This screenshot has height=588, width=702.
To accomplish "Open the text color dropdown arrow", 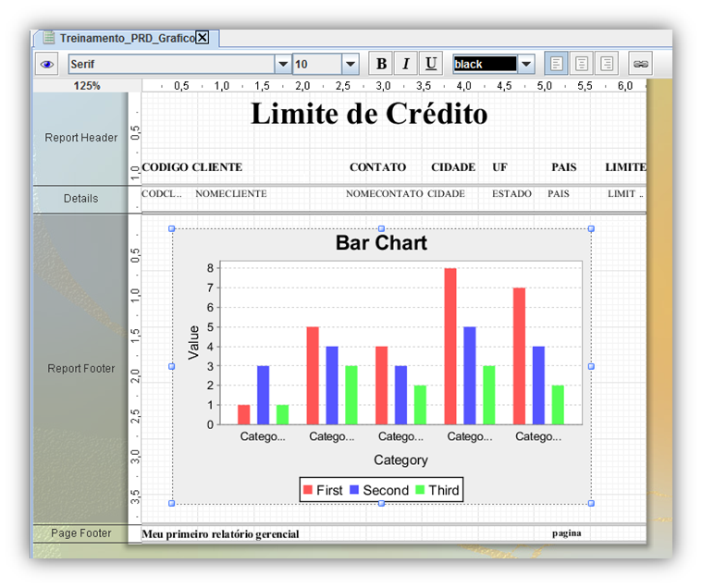I will pos(526,64).
